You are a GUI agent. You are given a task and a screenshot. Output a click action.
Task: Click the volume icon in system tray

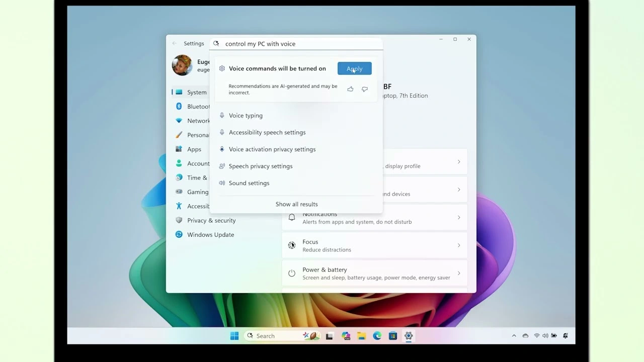(544, 335)
